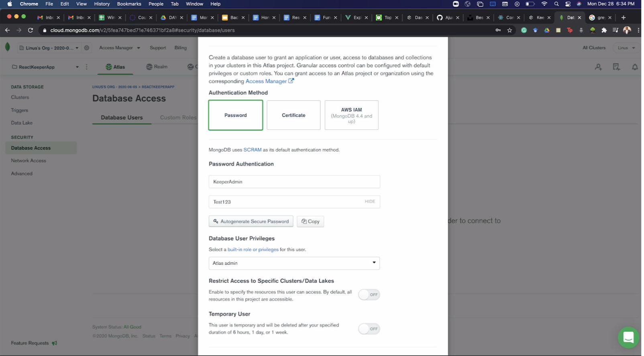The image size is (644, 356).
Task: Open Network Access in the sidebar
Action: (29, 161)
